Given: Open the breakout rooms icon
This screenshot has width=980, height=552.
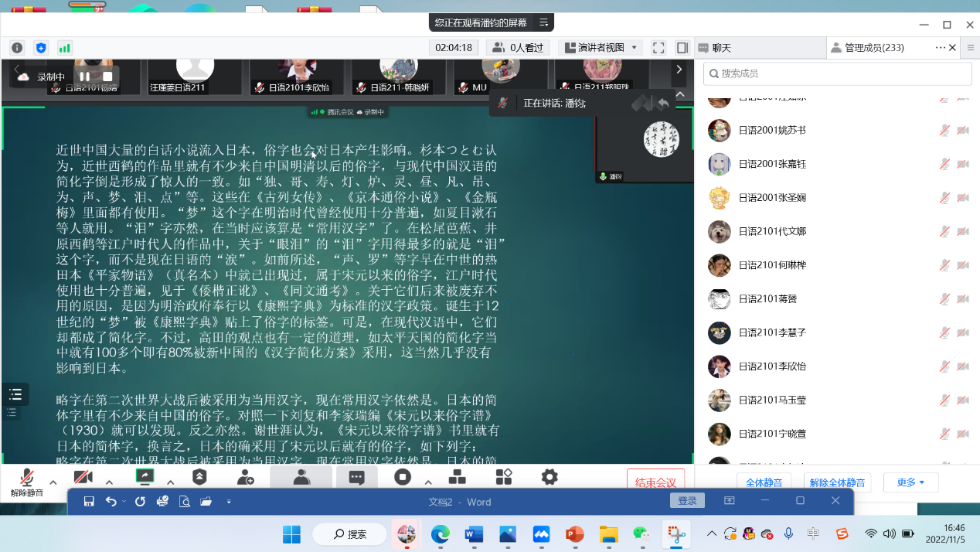Looking at the screenshot, I should 458,478.
